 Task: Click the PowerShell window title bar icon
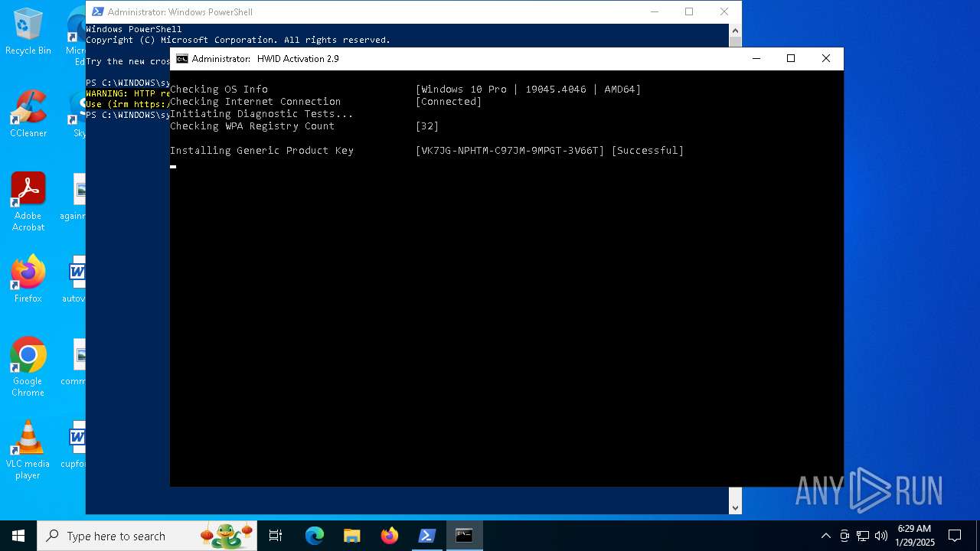96,12
